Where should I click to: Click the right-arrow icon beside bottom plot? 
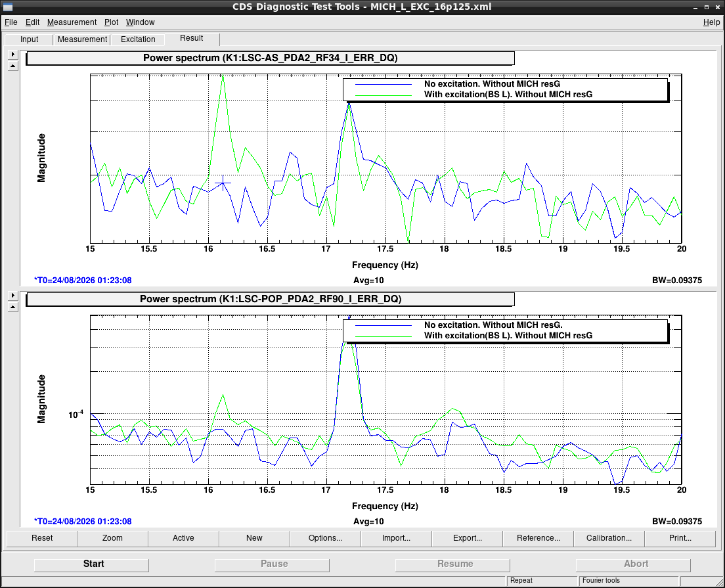tap(13, 295)
